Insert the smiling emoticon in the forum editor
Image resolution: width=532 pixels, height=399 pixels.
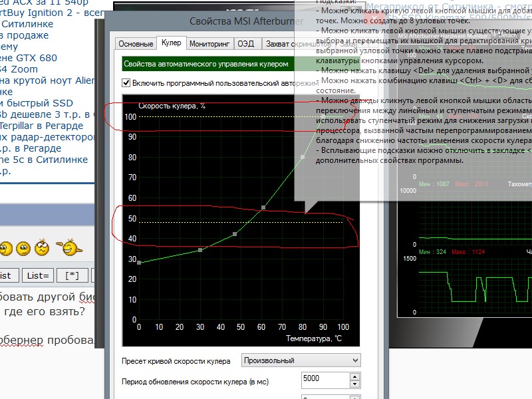[x=23, y=249]
